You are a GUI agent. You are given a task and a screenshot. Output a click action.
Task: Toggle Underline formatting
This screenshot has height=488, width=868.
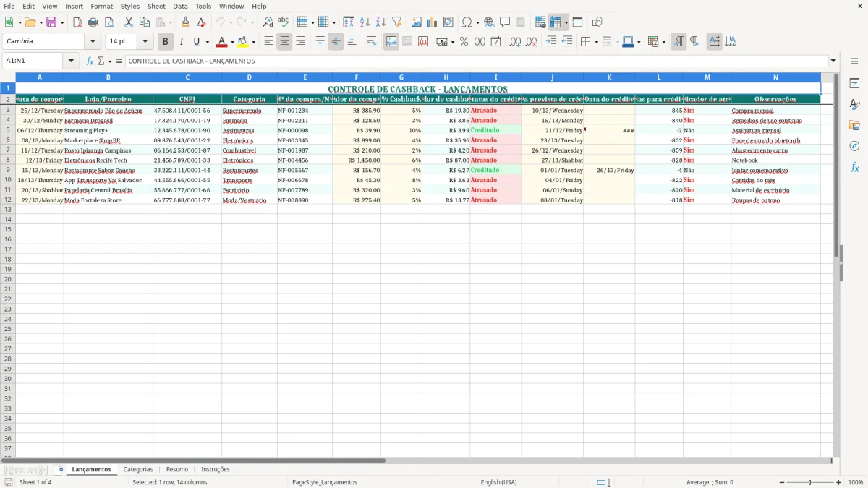point(196,42)
